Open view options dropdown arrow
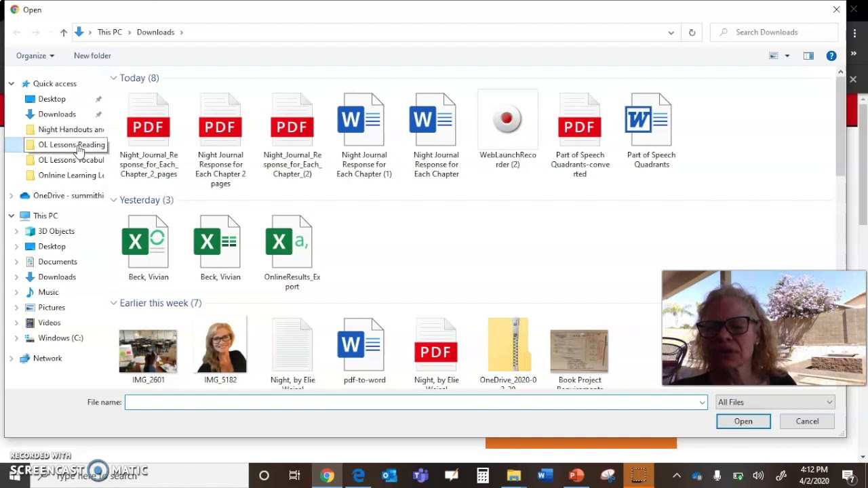 [x=787, y=56]
